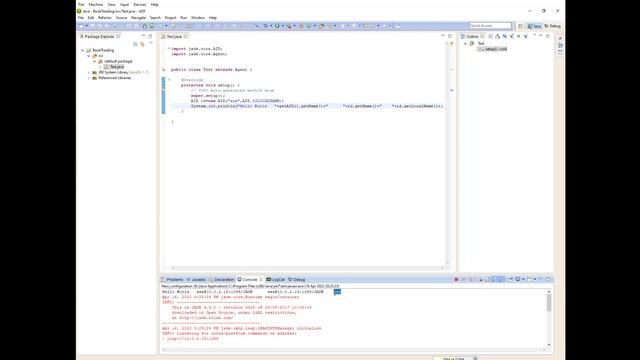Terminate the running program in Console
The height and width of the screenshot is (360, 640).
click(x=456, y=280)
